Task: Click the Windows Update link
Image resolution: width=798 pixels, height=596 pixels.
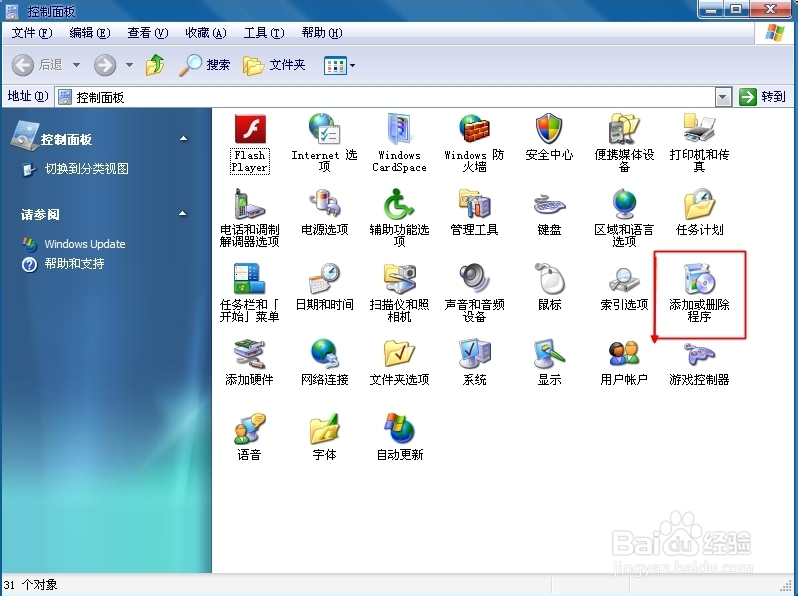Action: click(85, 244)
